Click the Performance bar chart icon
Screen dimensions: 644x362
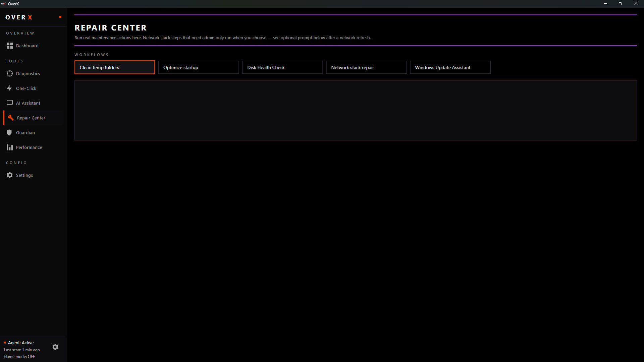(x=9, y=147)
